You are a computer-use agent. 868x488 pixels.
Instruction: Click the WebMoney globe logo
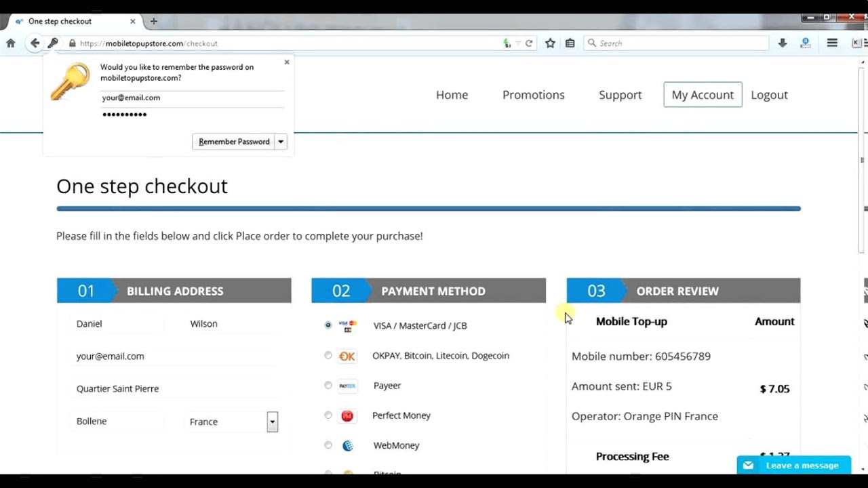pos(348,445)
